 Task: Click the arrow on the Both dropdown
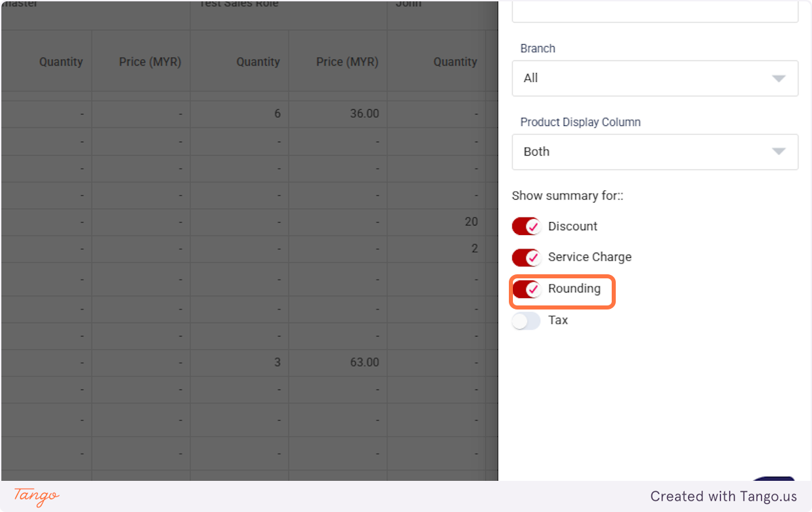[779, 152]
